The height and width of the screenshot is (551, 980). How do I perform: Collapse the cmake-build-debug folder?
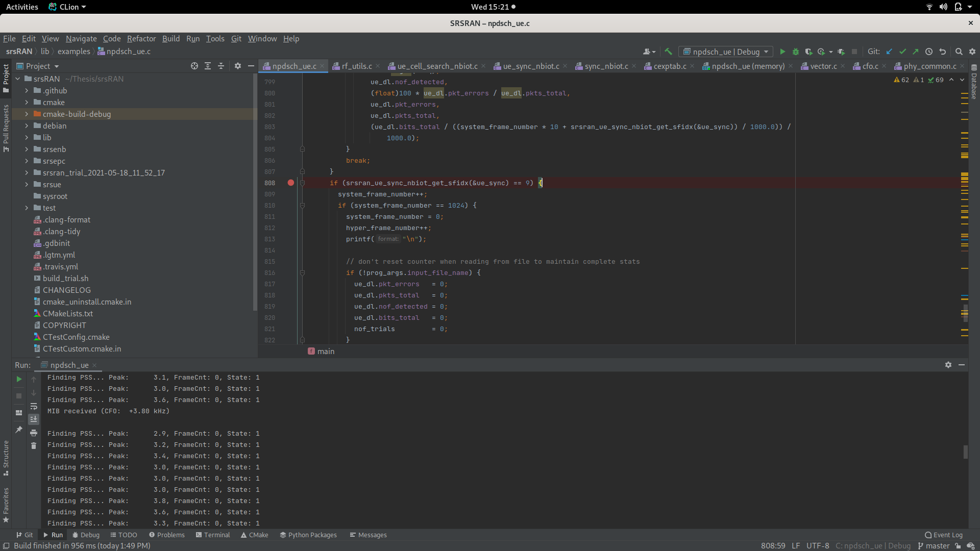pos(27,114)
